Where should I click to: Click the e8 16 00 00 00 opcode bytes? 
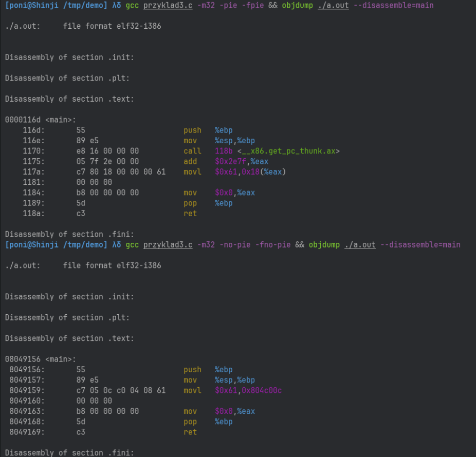(x=107, y=151)
